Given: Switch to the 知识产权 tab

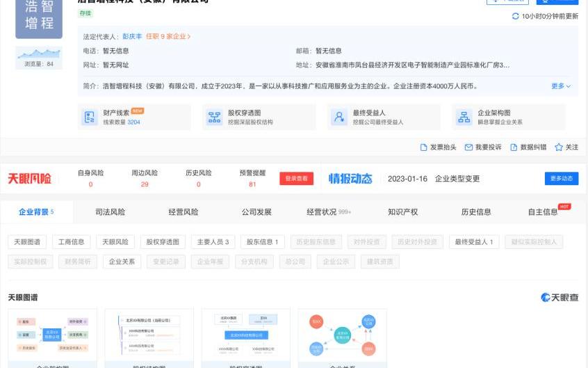Looking at the screenshot, I should pos(402,211).
